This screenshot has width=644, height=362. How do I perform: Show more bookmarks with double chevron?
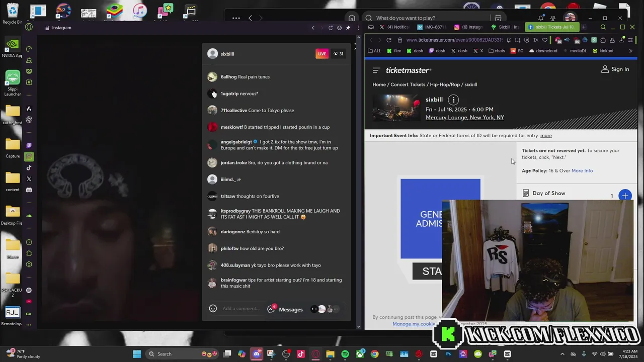630,51
